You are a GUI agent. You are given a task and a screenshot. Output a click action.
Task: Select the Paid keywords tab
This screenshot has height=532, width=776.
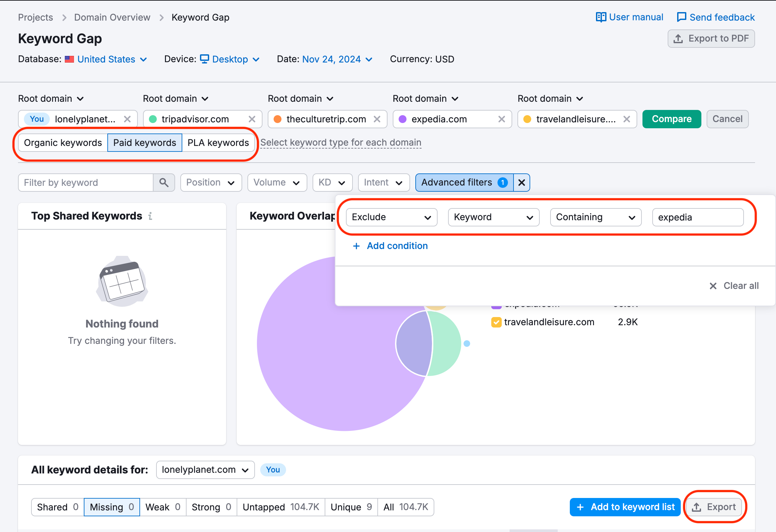click(145, 143)
